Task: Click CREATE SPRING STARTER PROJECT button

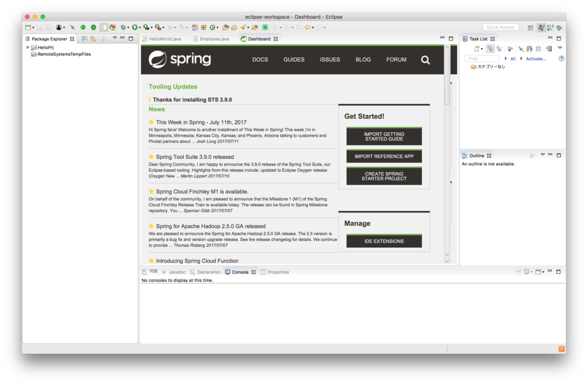Action: (x=384, y=176)
